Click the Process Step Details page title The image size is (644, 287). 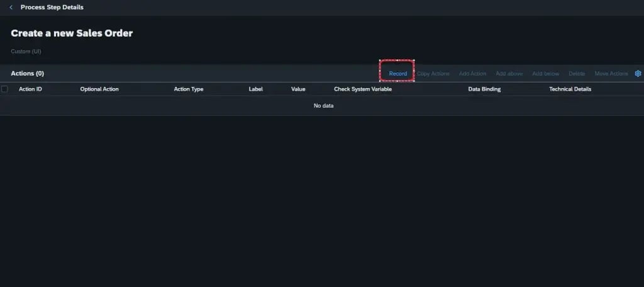pyautogui.click(x=52, y=8)
